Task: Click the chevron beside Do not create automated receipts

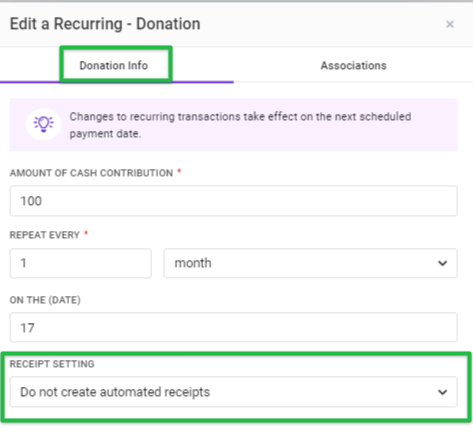Action: 442,392
